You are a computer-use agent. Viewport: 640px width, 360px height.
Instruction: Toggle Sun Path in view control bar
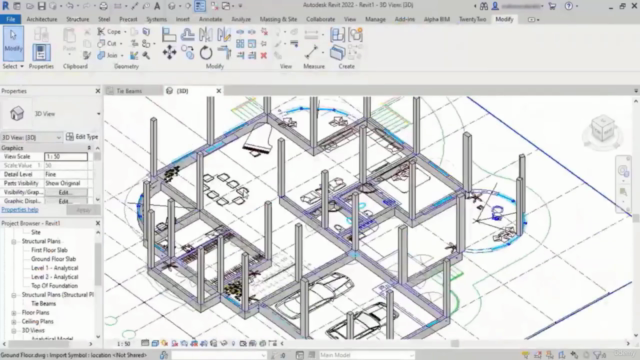pyautogui.click(x=165, y=343)
